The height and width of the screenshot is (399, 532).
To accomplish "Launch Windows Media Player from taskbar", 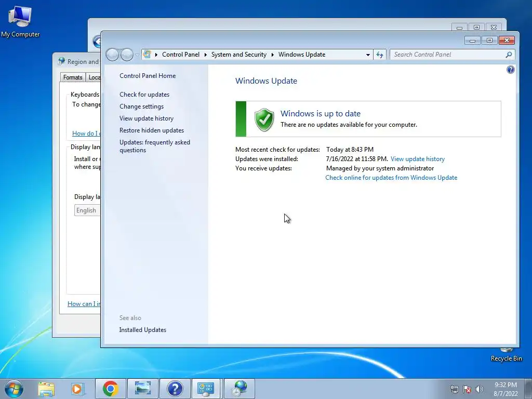I will pyautogui.click(x=77, y=389).
